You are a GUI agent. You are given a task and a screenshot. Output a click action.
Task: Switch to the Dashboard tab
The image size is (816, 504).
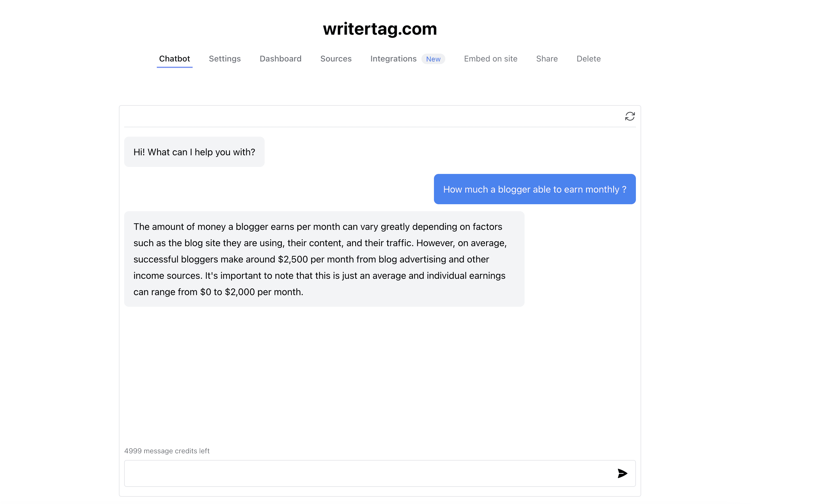click(280, 59)
